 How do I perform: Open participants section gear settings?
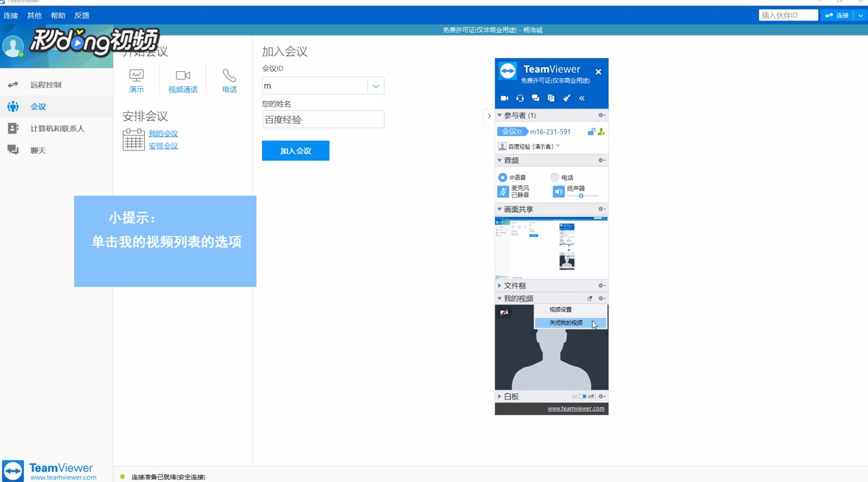[601, 116]
